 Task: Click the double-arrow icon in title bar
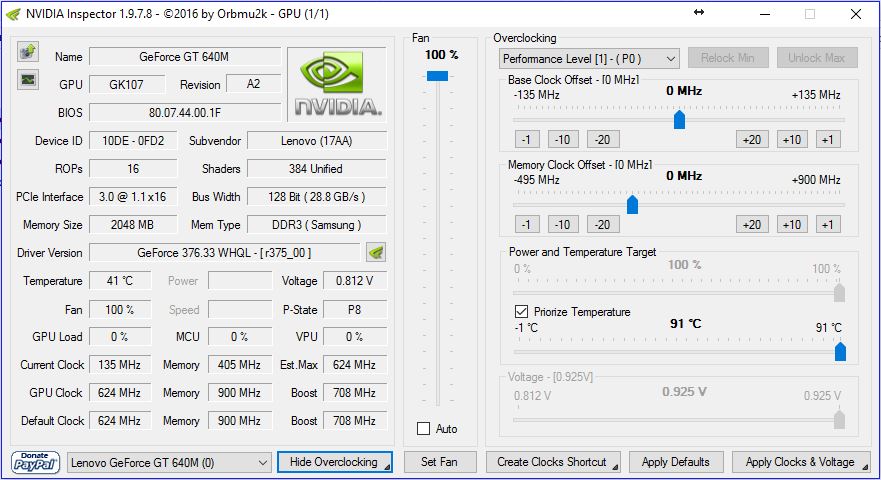(699, 12)
